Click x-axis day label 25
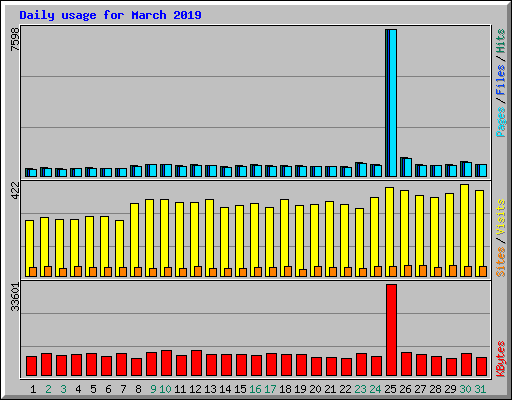Image resolution: width=512 pixels, height=400 pixels. point(390,389)
